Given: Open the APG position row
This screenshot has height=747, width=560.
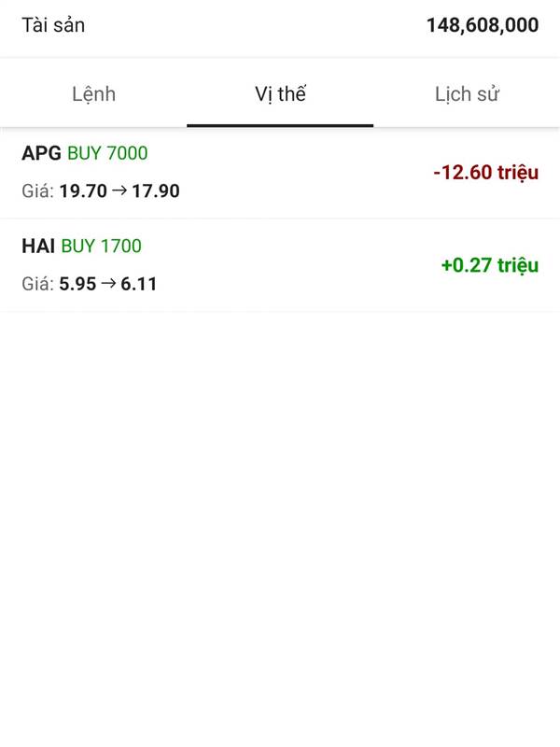Looking at the screenshot, I should tap(280, 173).
